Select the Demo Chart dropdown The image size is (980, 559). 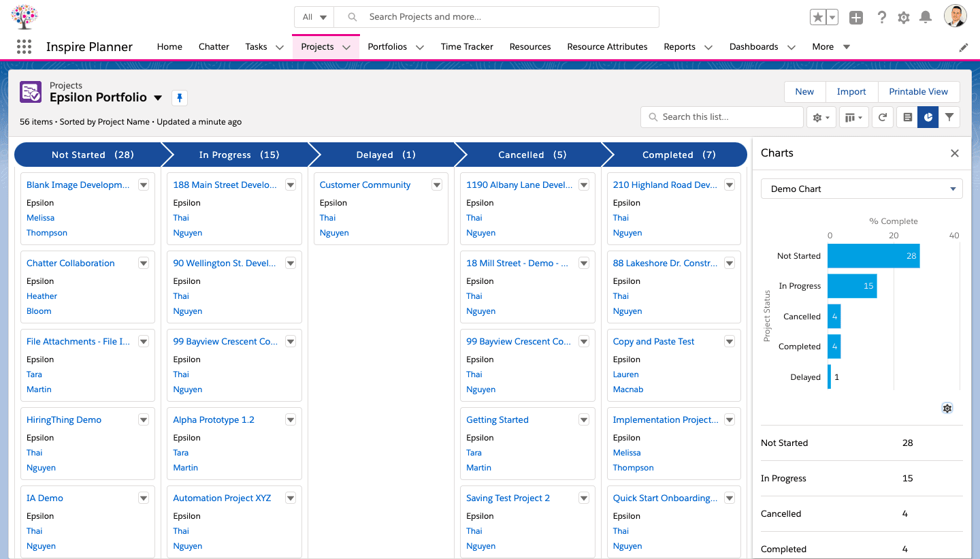click(x=862, y=189)
